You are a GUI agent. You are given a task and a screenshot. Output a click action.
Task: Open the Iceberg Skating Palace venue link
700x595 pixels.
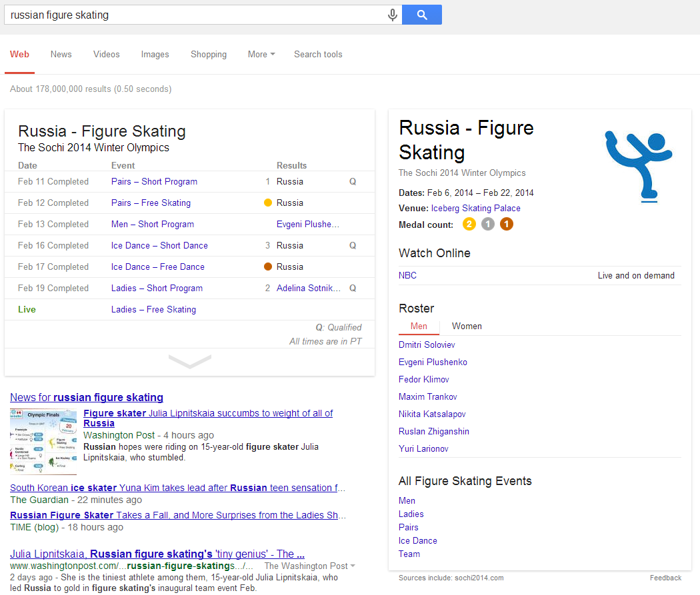475,208
